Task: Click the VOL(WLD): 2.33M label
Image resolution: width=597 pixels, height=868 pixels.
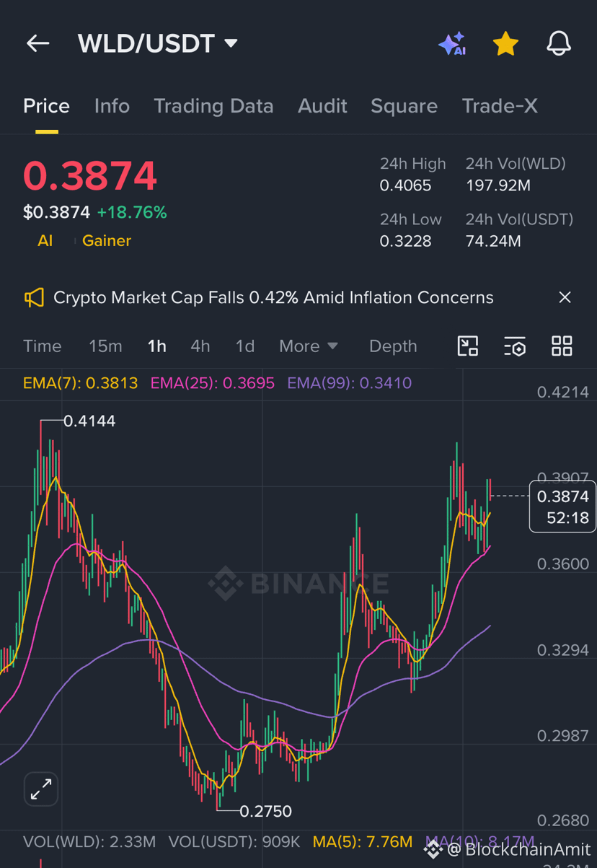Action: (x=89, y=842)
